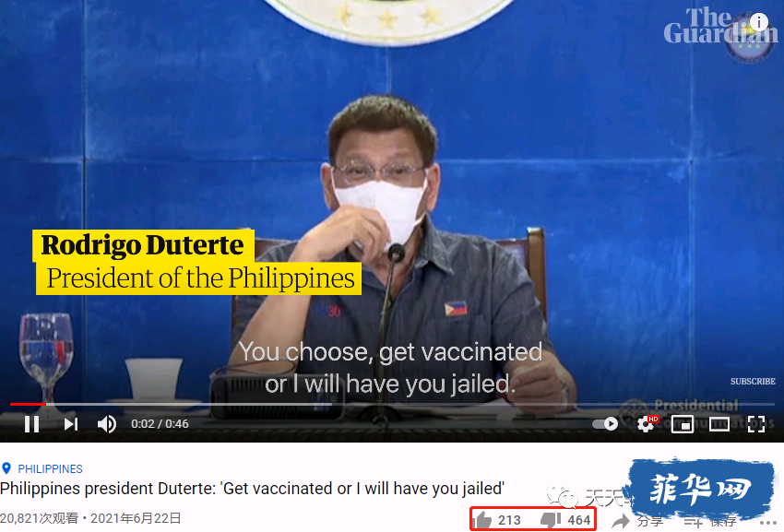Click the location pin icon

6,468
